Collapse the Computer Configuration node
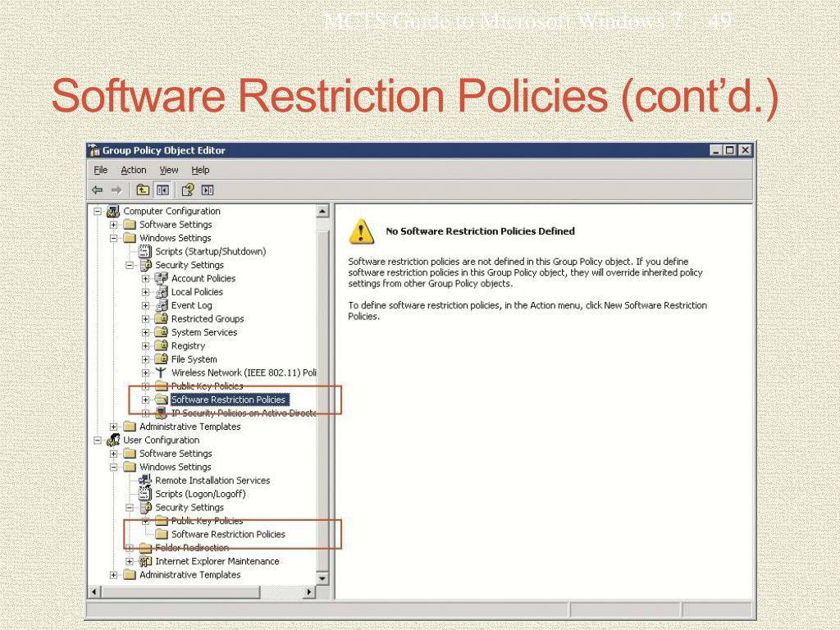The height and width of the screenshot is (630, 840). (x=98, y=211)
